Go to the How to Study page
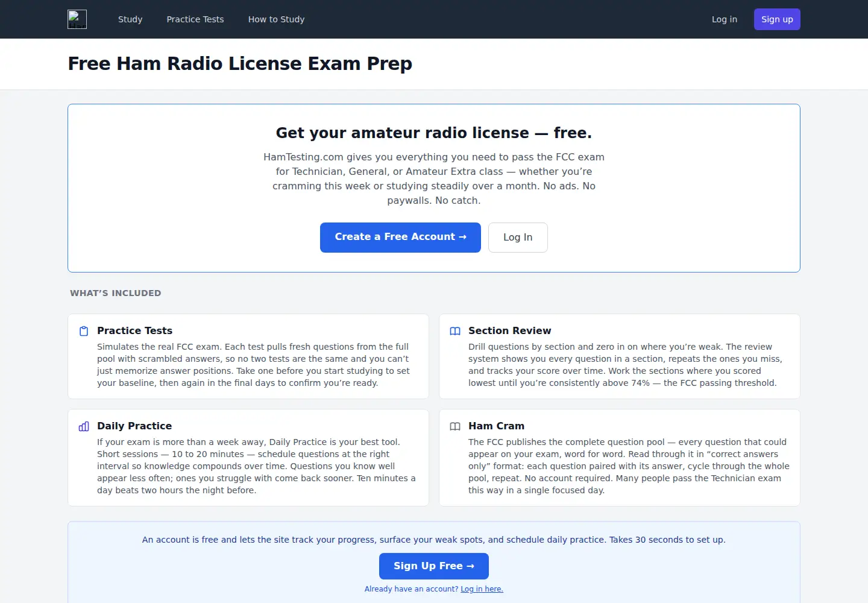Viewport: 868px width, 603px height. coord(276,19)
